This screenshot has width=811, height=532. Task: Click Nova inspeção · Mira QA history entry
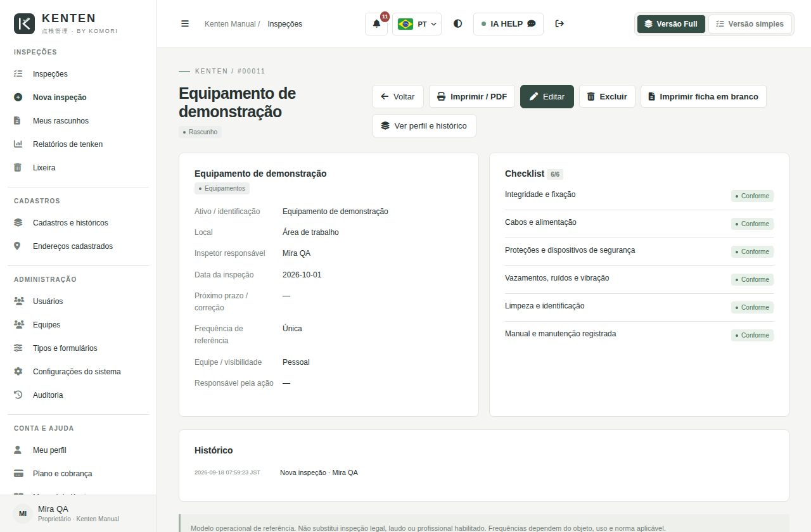[x=319, y=472]
